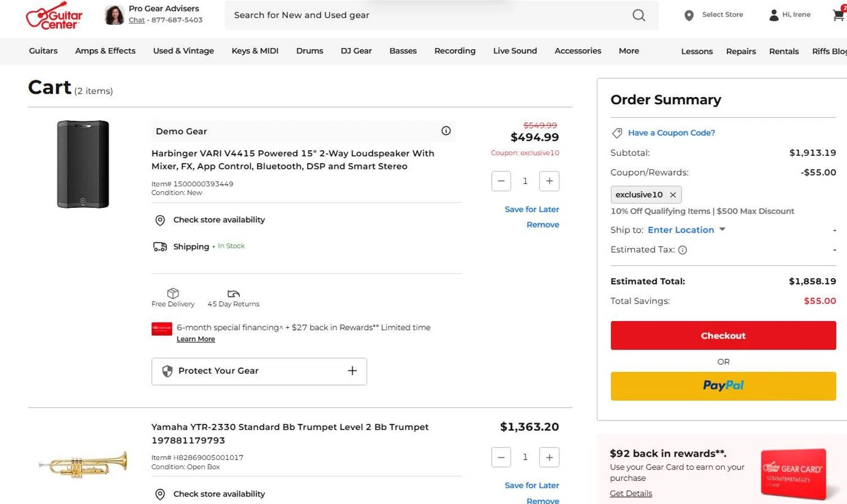Open Yamaha trumpet product thumbnail
Screen dimensions: 847x504
point(83,464)
